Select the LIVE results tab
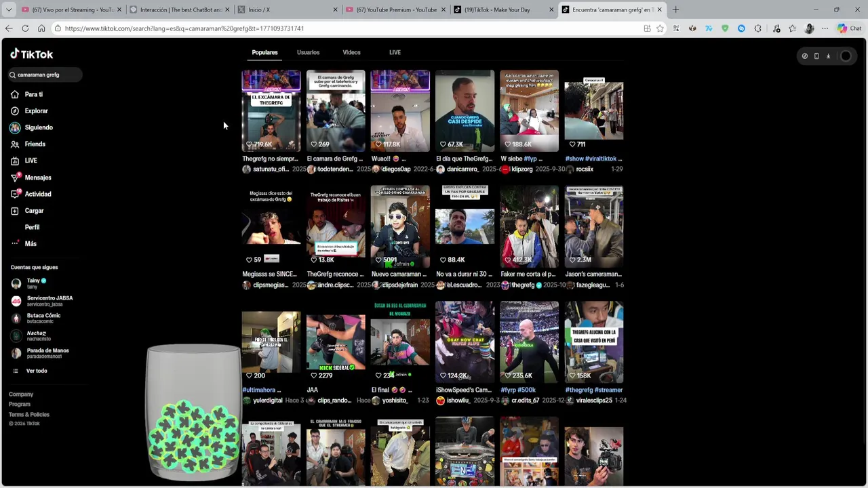Viewport: 868px width, 488px height. coord(395,52)
